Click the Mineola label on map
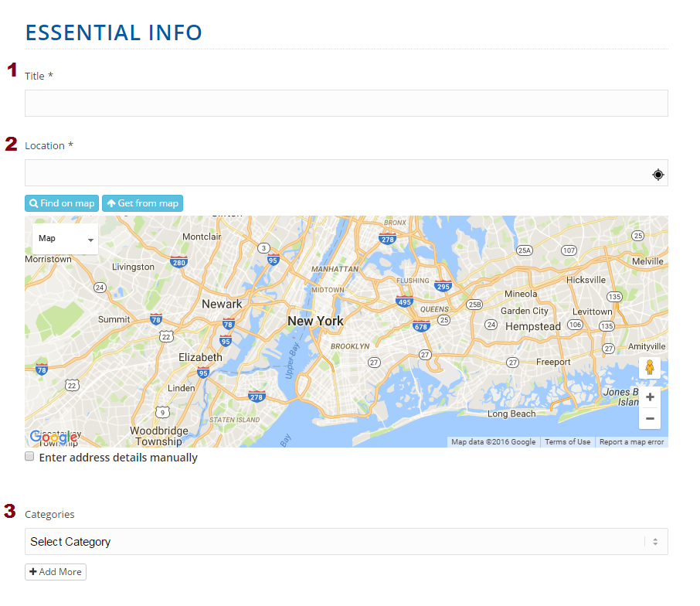The width and height of the screenshot is (700, 606). coord(521,294)
